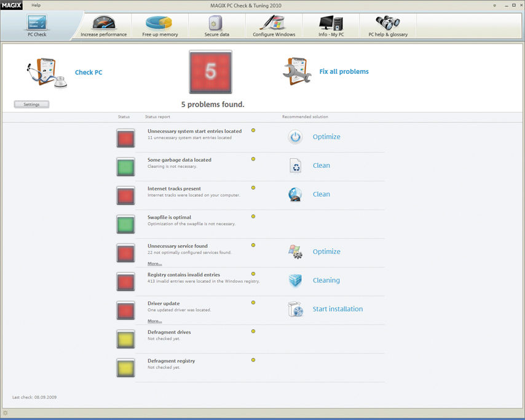Start registry Cleaning

(x=326, y=280)
